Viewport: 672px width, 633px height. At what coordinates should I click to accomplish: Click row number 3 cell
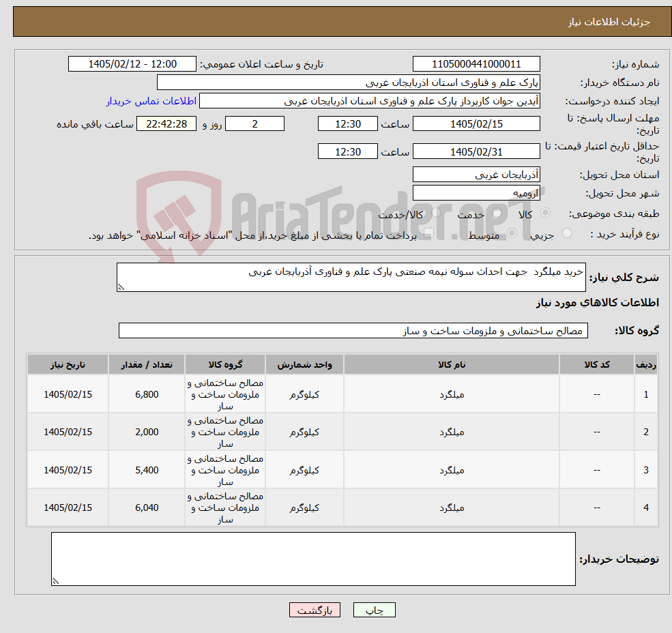pyautogui.click(x=646, y=470)
